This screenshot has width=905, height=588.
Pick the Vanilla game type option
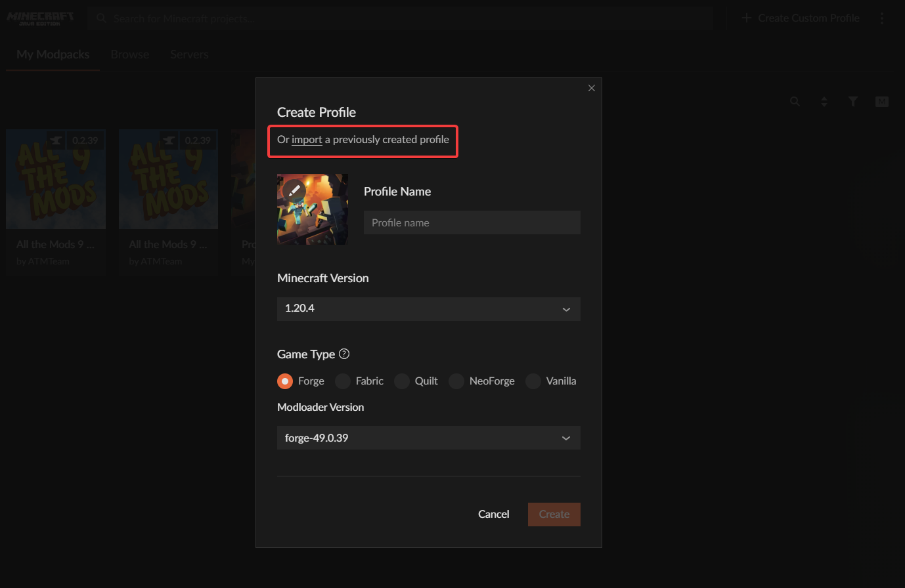(533, 381)
